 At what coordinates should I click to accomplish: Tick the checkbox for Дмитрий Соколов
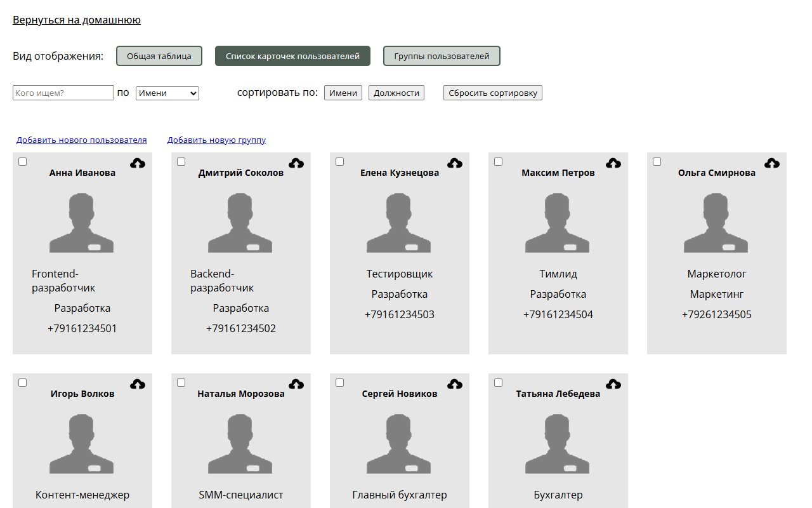[x=181, y=162]
